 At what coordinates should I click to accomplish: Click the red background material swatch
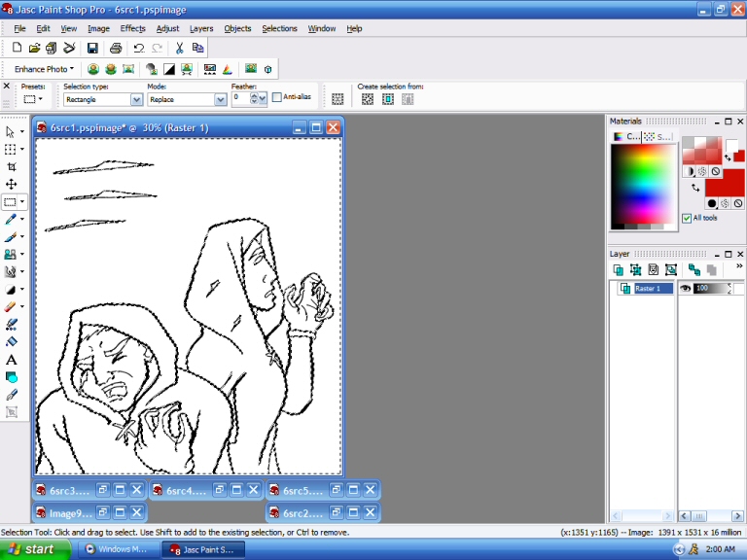coord(726,184)
